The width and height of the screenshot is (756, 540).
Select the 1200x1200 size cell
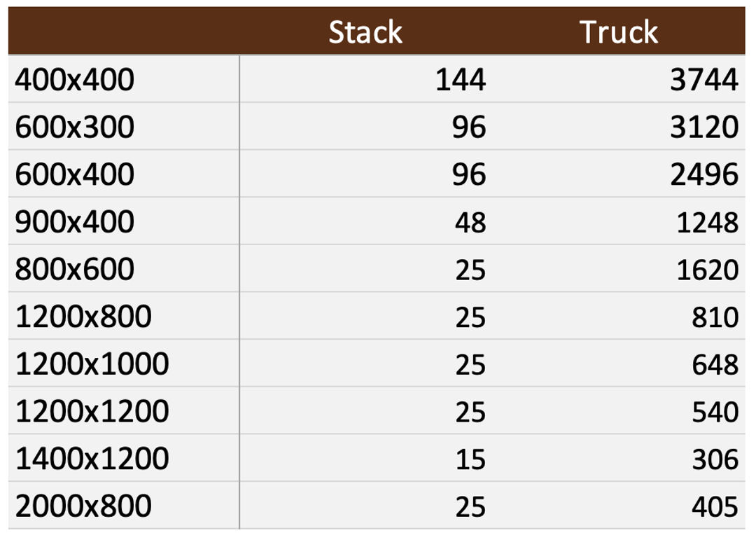[92, 412]
